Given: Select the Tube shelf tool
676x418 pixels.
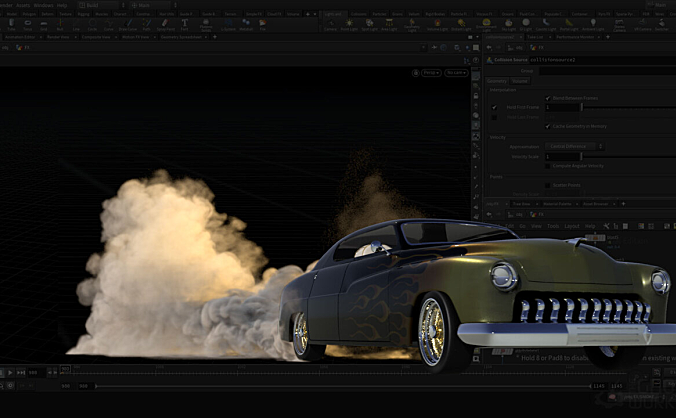Looking at the screenshot, I should point(12,25).
